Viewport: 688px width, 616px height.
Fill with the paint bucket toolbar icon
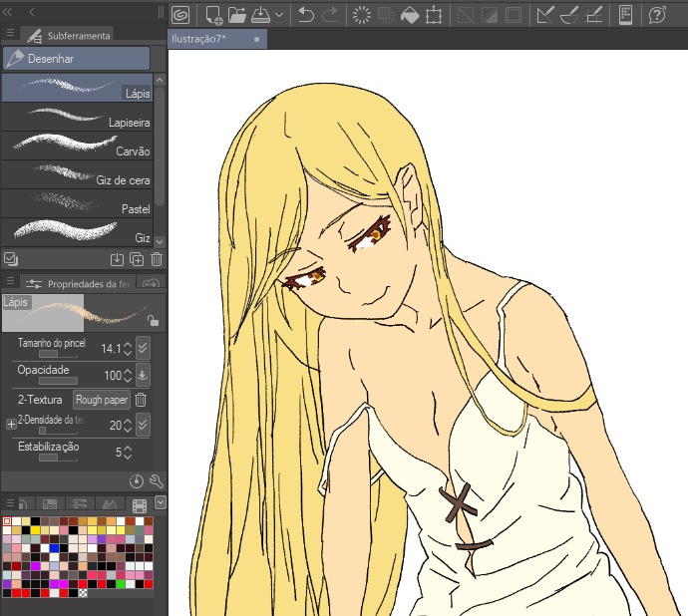pyautogui.click(x=410, y=15)
